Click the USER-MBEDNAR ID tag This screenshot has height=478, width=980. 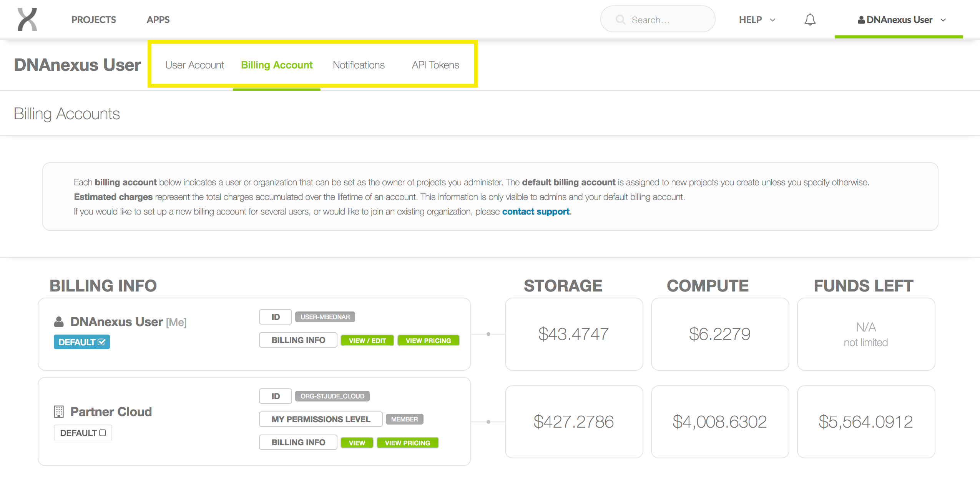tap(325, 317)
